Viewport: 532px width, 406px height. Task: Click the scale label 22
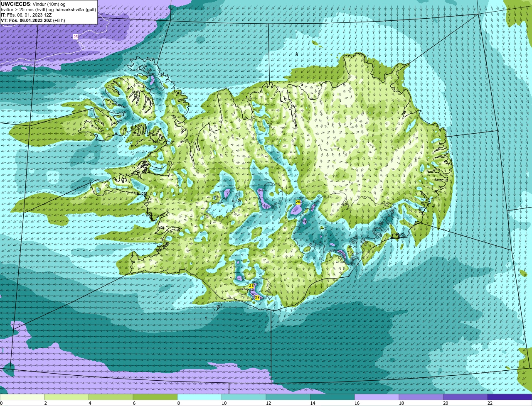click(490, 403)
